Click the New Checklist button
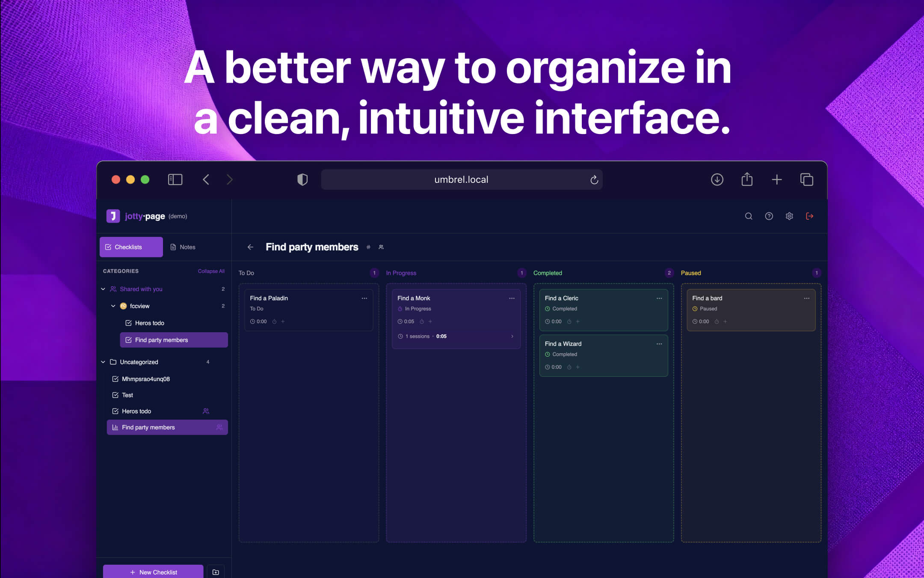The height and width of the screenshot is (578, 924). [x=153, y=572]
